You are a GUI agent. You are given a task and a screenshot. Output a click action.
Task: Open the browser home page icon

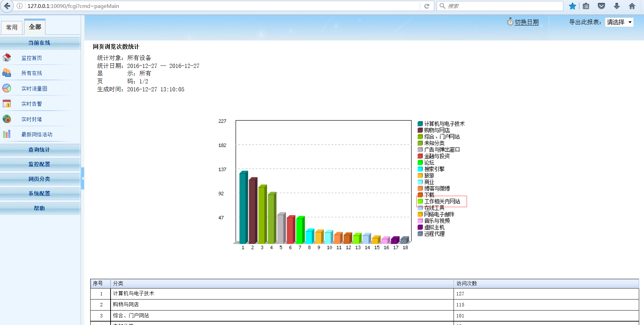pos(632,6)
